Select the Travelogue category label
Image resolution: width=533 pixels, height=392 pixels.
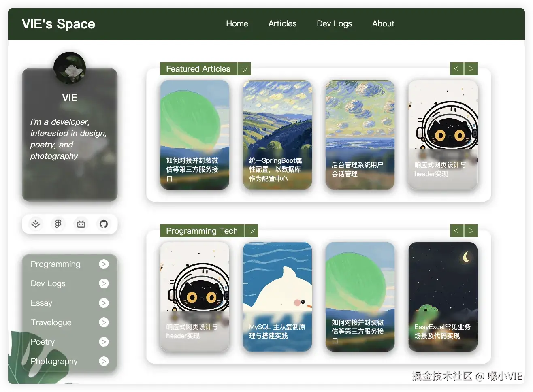tap(51, 322)
